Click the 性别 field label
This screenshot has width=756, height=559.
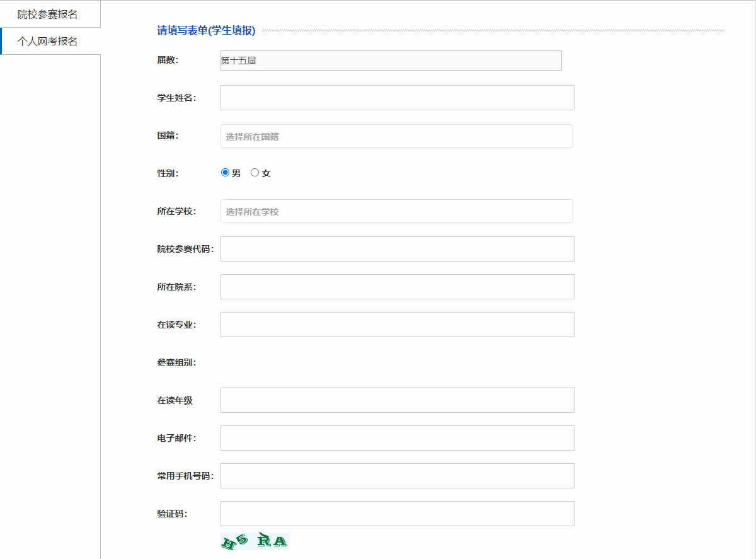(x=168, y=173)
